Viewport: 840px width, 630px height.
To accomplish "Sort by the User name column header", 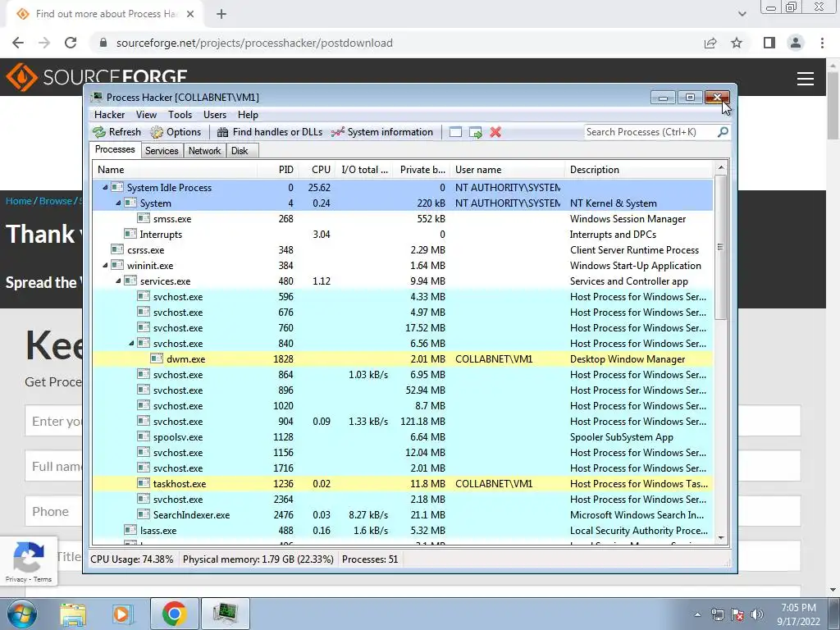I will pyautogui.click(x=507, y=170).
